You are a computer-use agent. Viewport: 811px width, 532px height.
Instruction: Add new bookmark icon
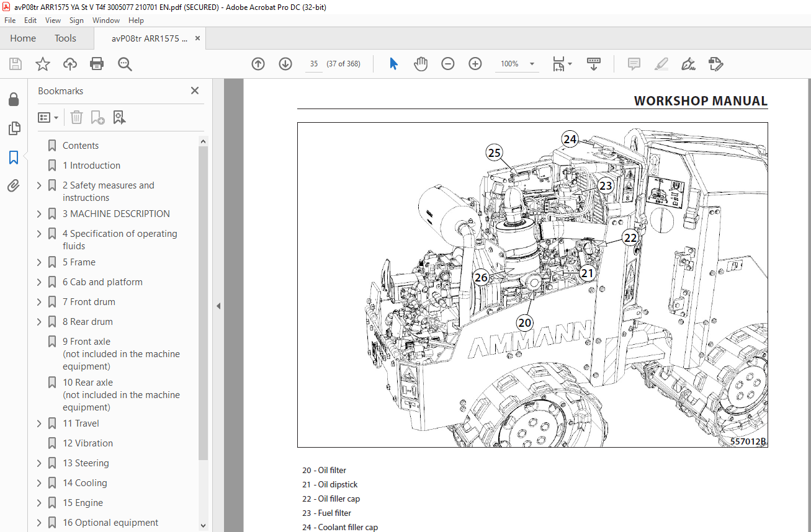coord(97,117)
